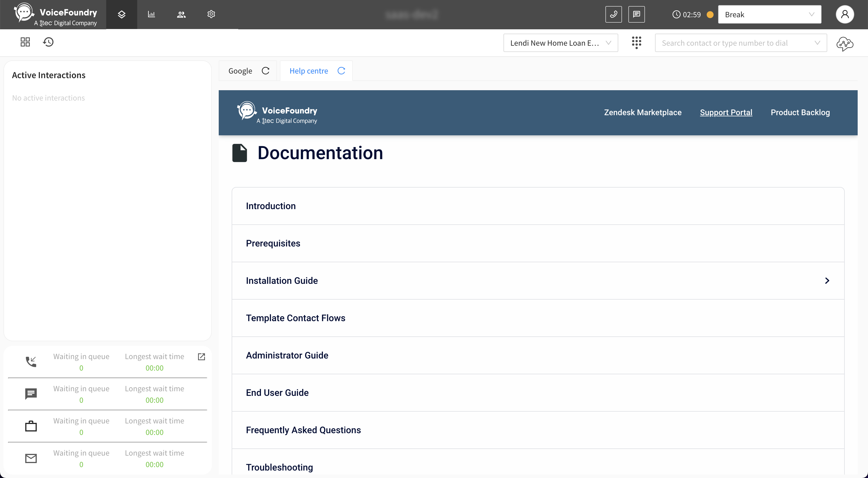
Task: Open the layers workspace icon in top bar
Action: click(x=122, y=14)
